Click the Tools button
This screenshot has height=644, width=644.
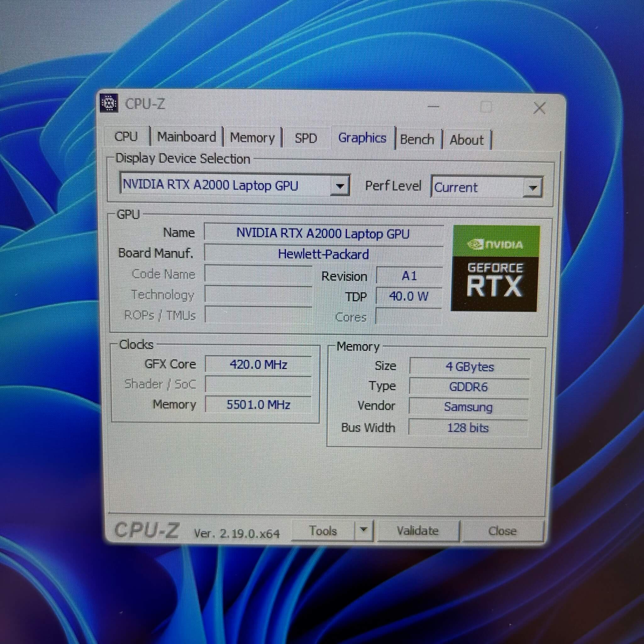tap(323, 530)
